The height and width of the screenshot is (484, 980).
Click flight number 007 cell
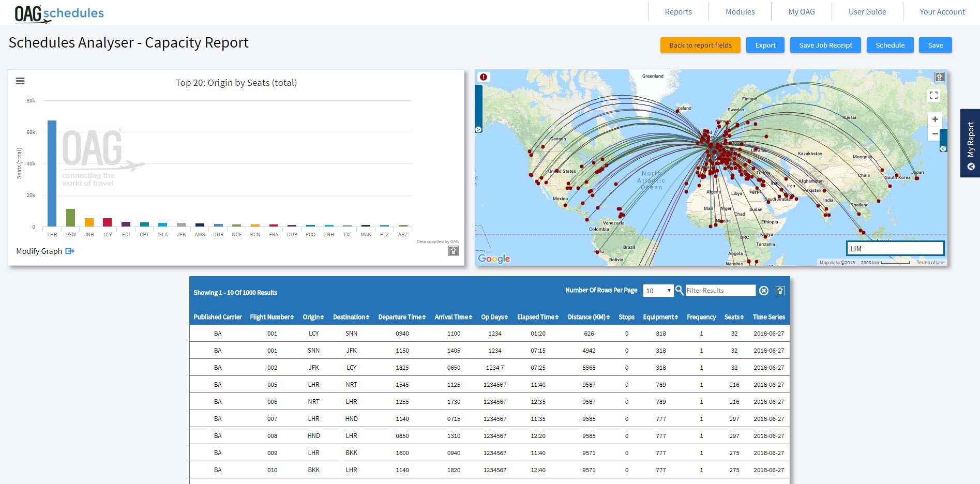272,419
